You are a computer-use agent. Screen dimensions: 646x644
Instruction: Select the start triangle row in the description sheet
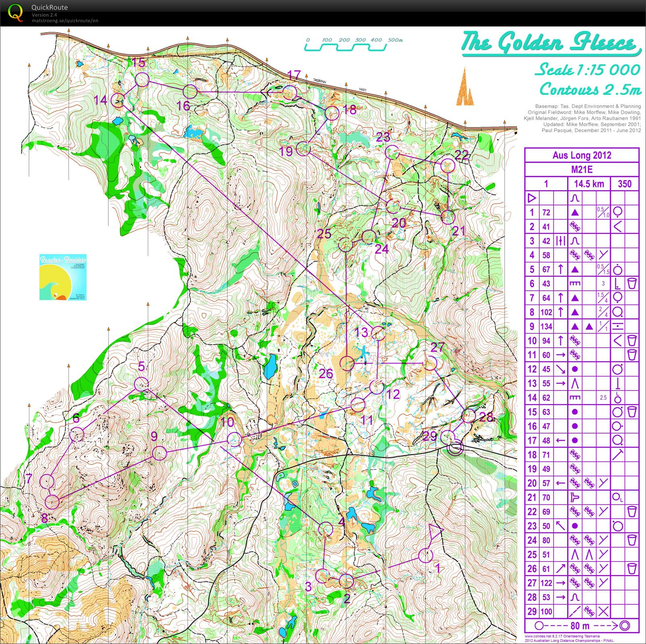[531, 197]
